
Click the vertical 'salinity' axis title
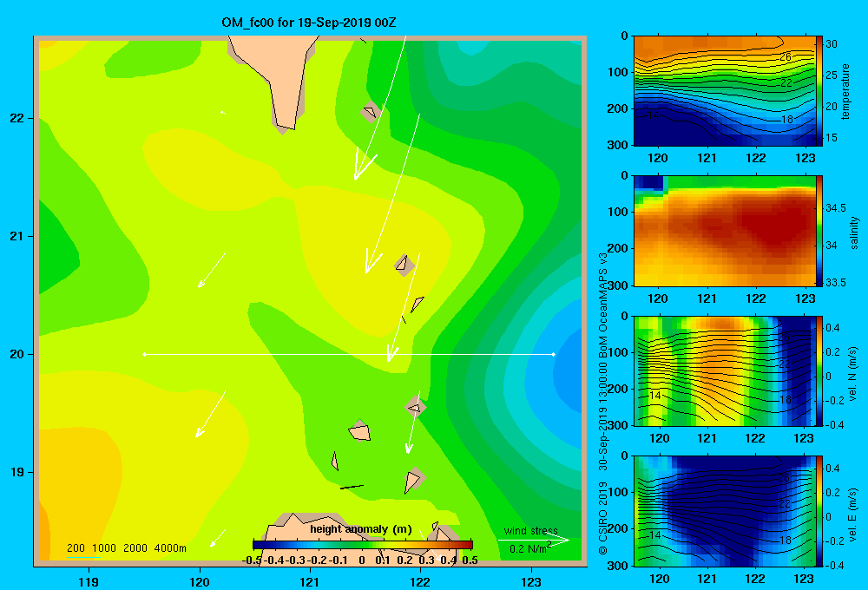854,233
